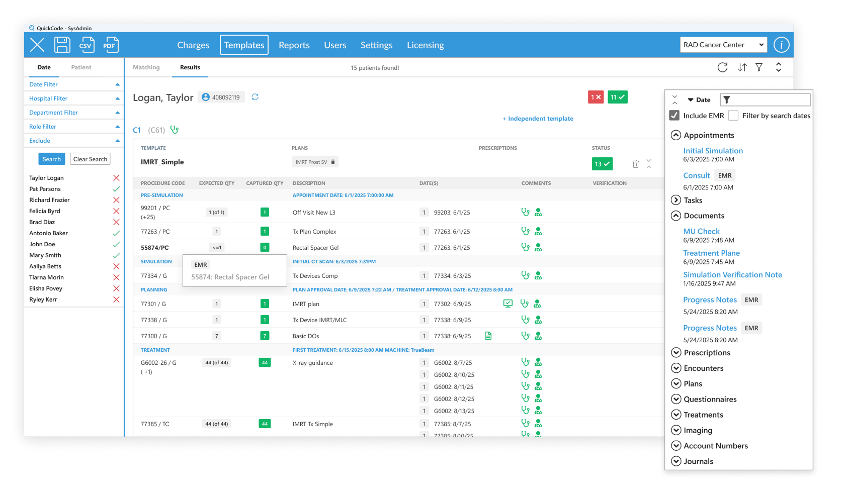This screenshot has height=504, width=844.
Task: Delete IMRT_Simple template with trash icon
Action: (636, 164)
